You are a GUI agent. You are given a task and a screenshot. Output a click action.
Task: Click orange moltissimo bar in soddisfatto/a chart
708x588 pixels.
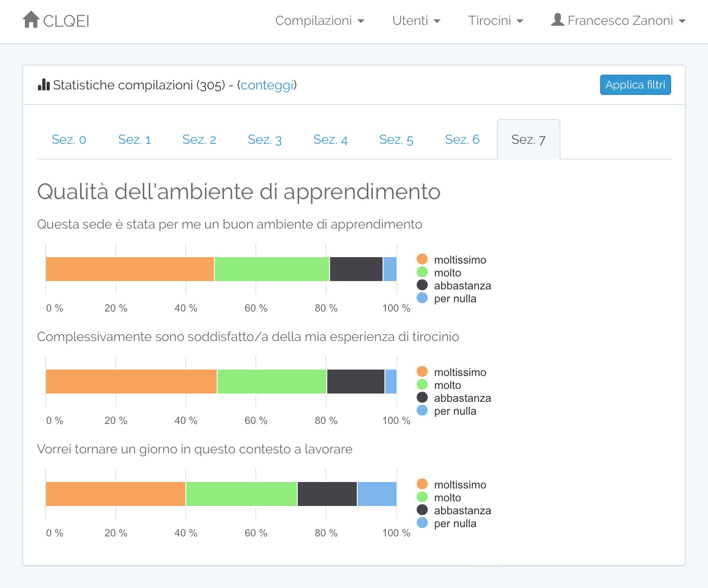coord(131,382)
